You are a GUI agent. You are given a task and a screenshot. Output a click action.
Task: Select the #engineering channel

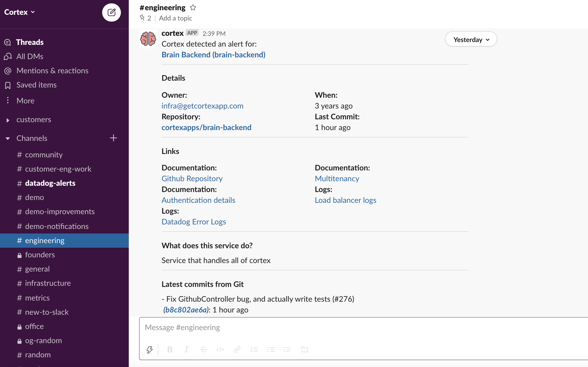[x=64, y=241]
